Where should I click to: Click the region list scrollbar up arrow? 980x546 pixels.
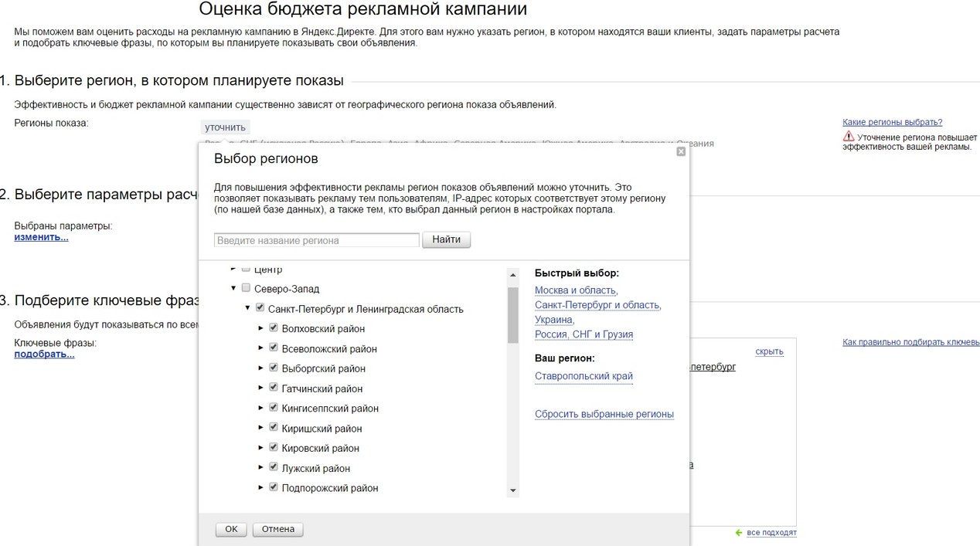pos(512,275)
